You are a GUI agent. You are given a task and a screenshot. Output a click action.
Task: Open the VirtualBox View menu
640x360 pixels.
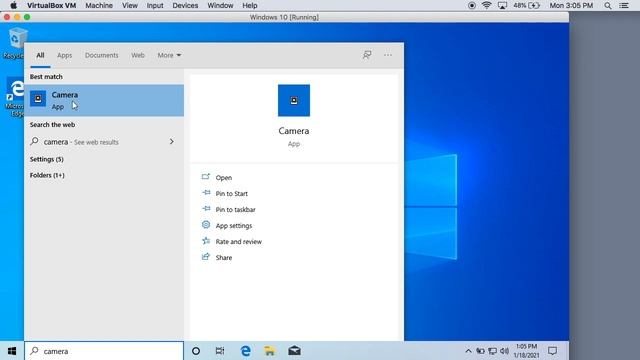[x=130, y=5]
